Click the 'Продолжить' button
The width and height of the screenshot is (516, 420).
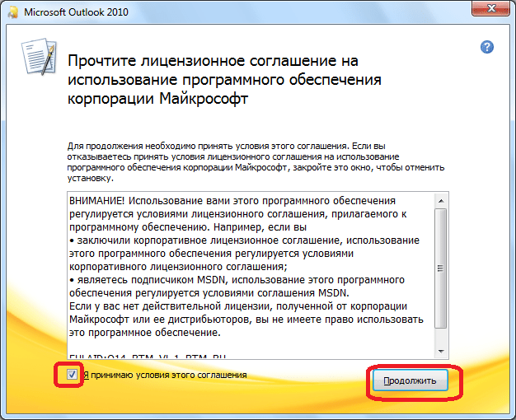click(x=410, y=380)
